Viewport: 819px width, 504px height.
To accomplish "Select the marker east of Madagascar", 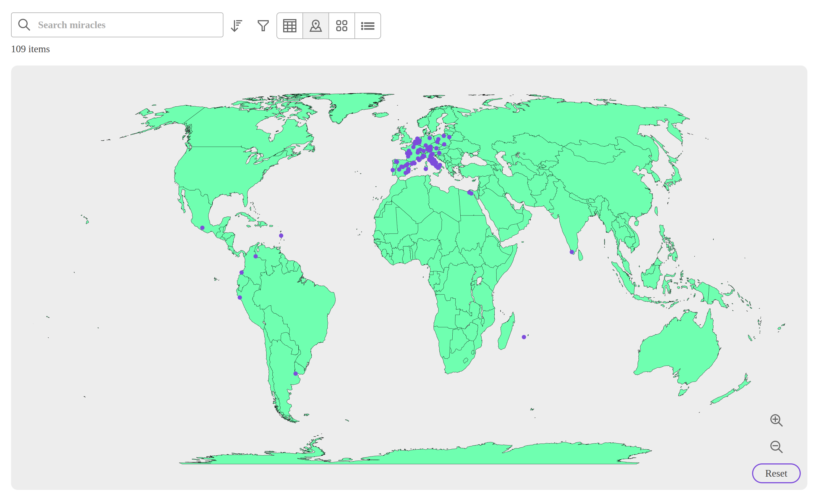I will 524,337.
